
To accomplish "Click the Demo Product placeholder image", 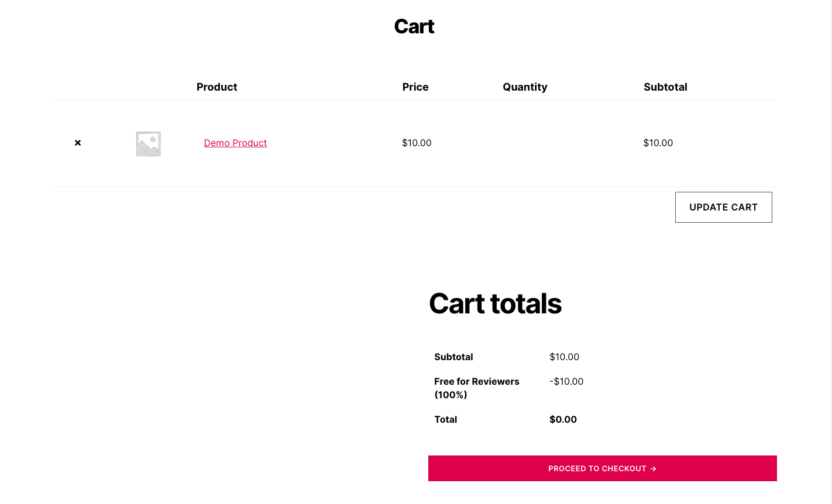I will coord(149,143).
